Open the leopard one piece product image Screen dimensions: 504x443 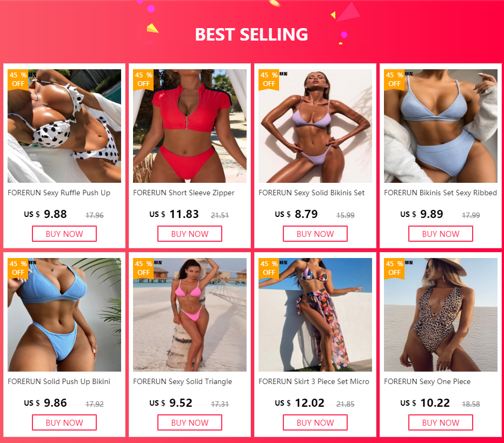coord(441,315)
